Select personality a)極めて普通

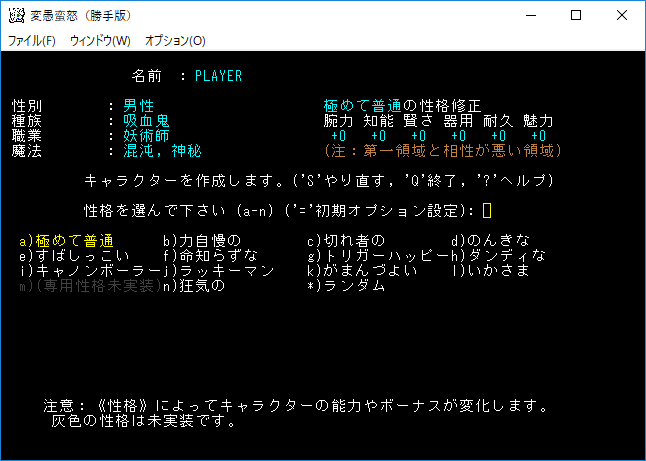coord(66,240)
